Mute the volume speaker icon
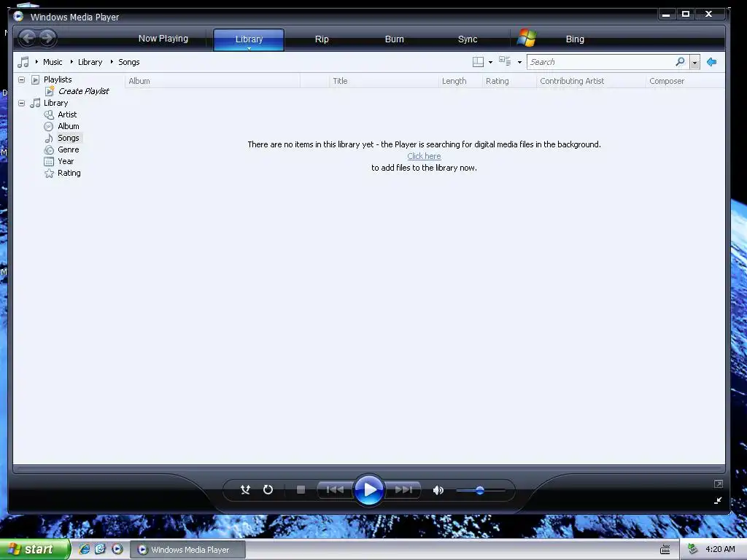747x560 pixels. (x=438, y=490)
